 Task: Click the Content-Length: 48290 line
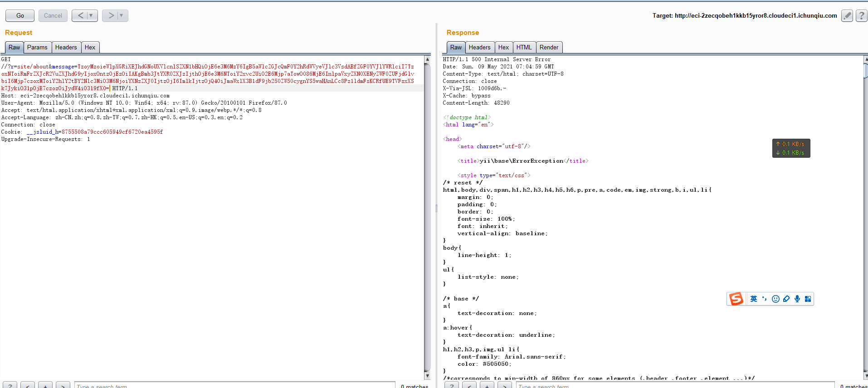[x=476, y=103]
